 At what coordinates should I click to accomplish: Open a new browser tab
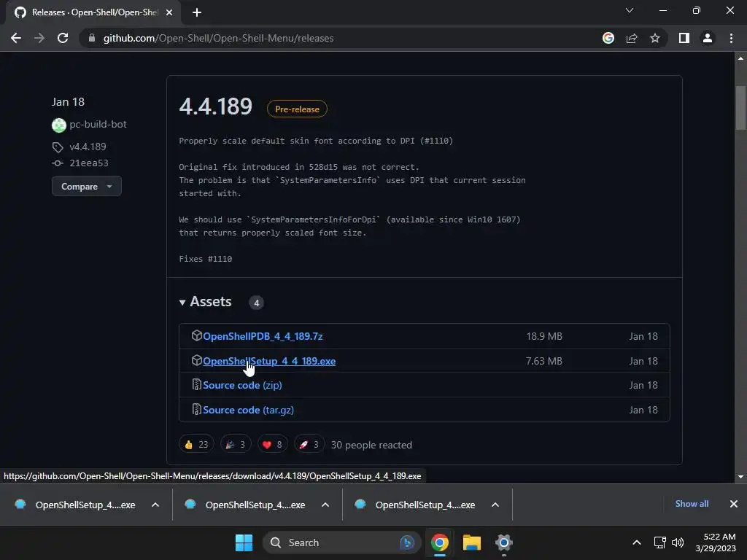point(197,12)
